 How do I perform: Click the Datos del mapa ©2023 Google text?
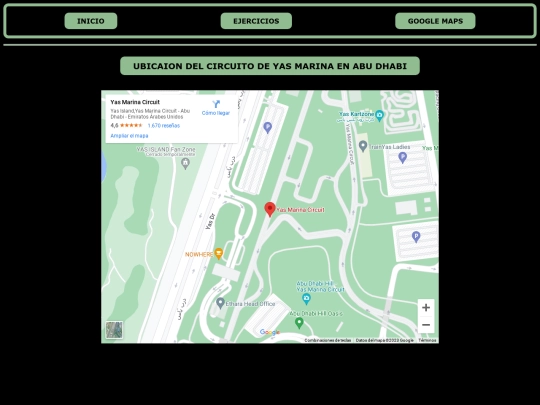click(384, 340)
